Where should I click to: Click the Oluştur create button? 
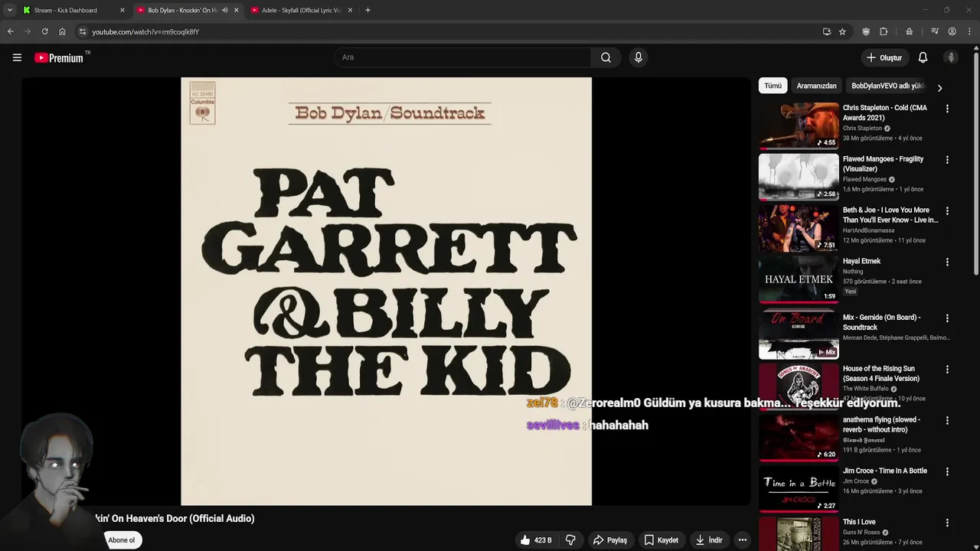[x=884, y=57]
